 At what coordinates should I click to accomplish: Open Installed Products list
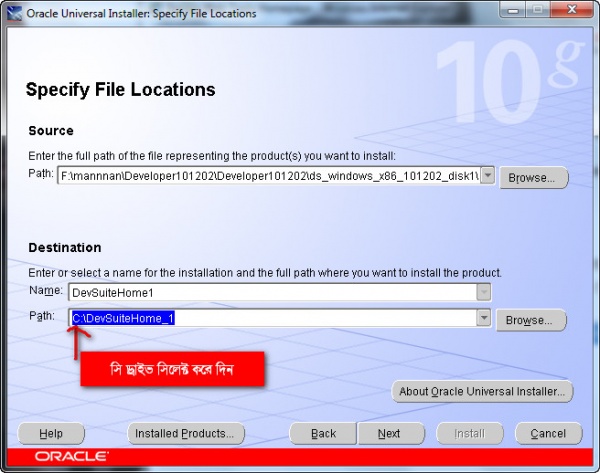(x=186, y=434)
